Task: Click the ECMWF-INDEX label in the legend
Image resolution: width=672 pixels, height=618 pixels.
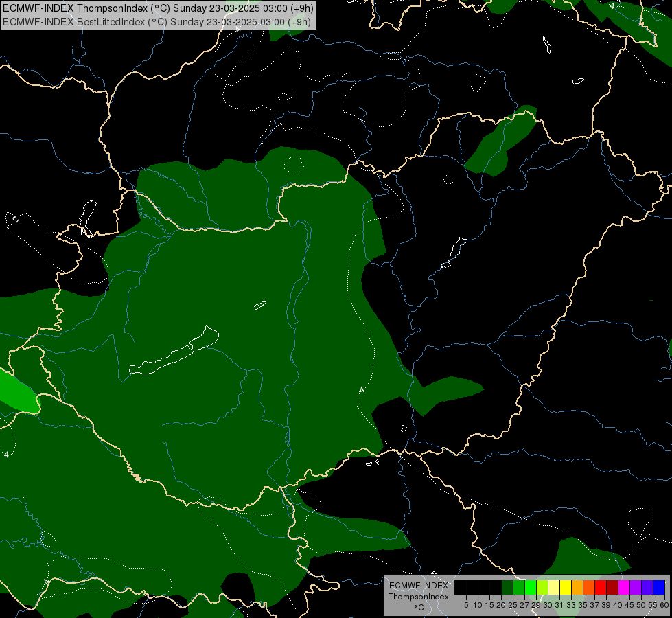Action: [x=418, y=586]
